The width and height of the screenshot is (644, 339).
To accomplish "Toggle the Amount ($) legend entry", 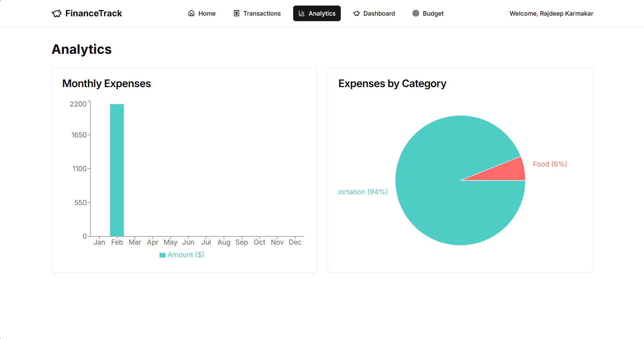I will pyautogui.click(x=186, y=255).
